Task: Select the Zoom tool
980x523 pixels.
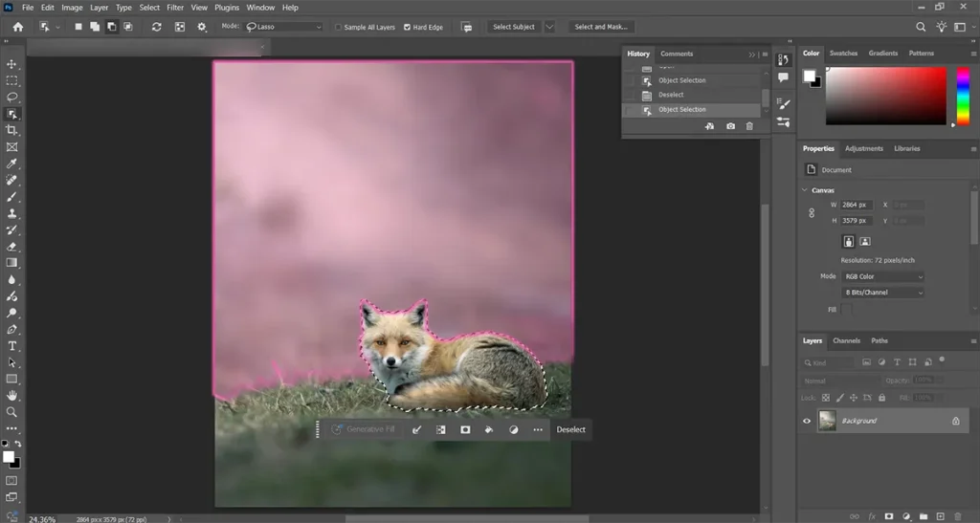Action: pyautogui.click(x=11, y=412)
